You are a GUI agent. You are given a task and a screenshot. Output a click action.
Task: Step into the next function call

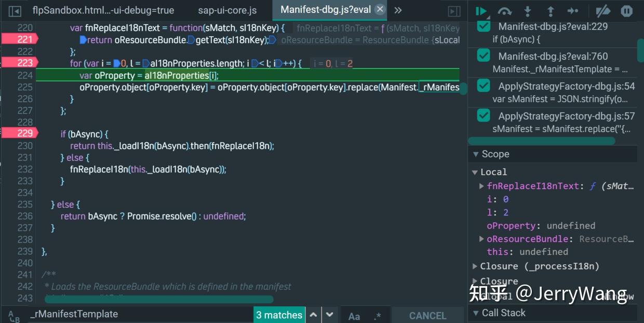tap(528, 10)
